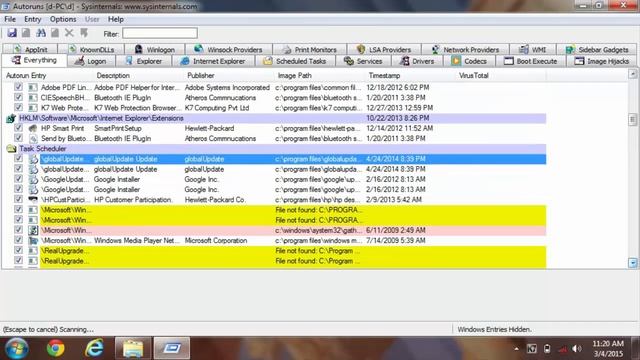
Task: Click the HPCustPartici task entry icon
Action: [x=33, y=200]
